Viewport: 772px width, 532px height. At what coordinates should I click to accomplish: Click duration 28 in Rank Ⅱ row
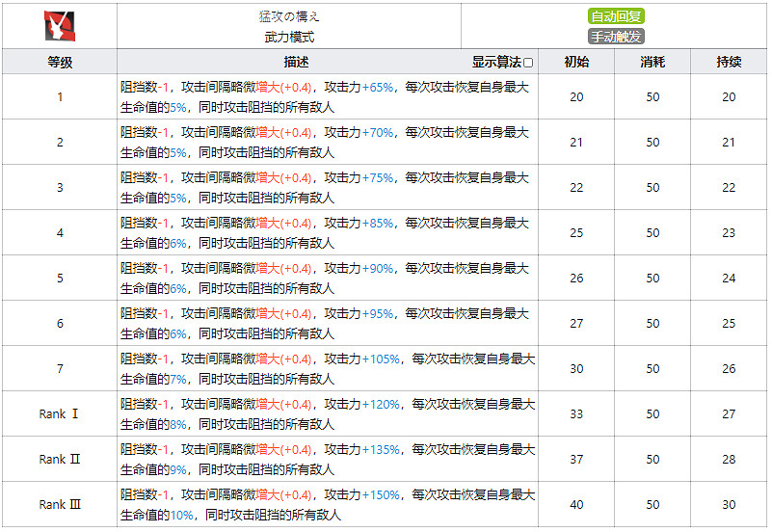[729, 459]
